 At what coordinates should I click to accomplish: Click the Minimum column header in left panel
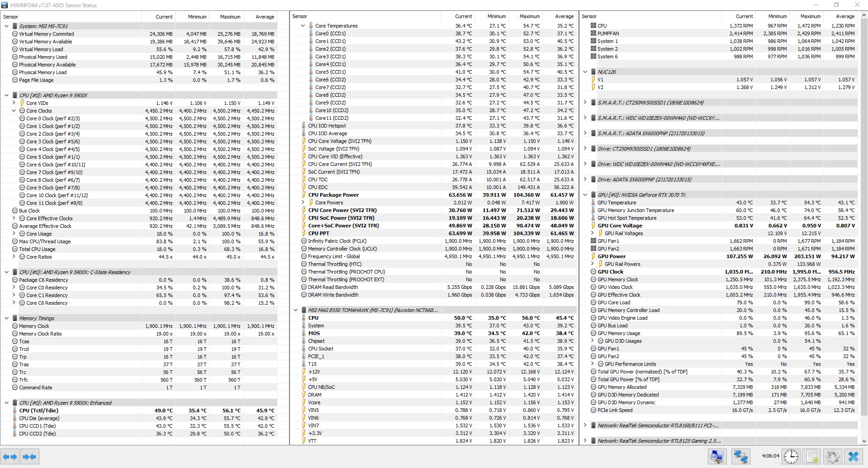tap(192, 17)
